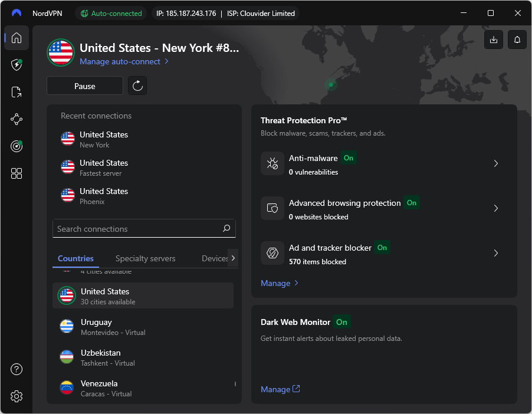
Task: Toggle Advanced browsing protection
Action: 411,203
